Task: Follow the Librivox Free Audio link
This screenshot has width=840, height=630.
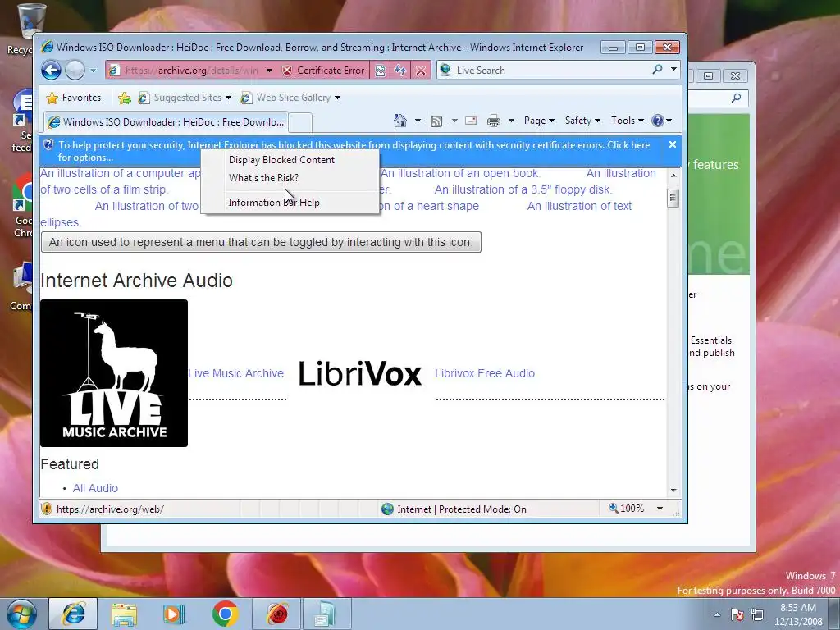Action: coord(485,373)
